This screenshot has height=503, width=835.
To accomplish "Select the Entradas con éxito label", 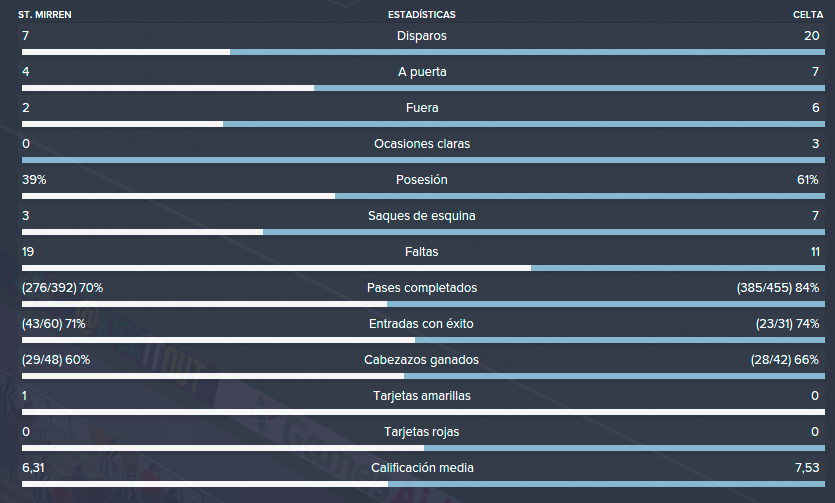I will [x=421, y=324].
